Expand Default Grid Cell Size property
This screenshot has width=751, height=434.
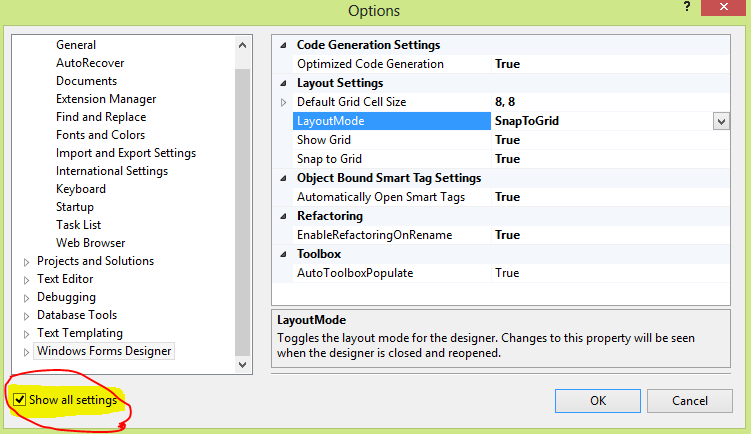pyautogui.click(x=283, y=102)
